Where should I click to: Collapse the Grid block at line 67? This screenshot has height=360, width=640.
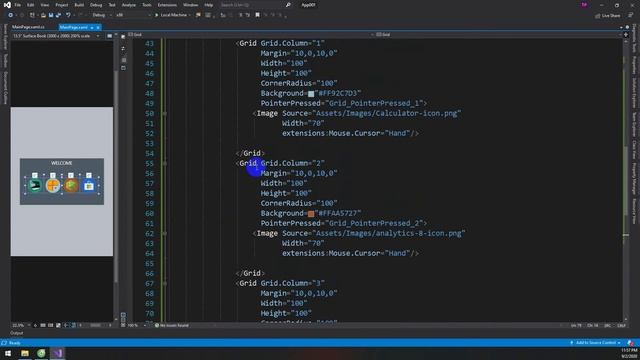tap(164, 283)
